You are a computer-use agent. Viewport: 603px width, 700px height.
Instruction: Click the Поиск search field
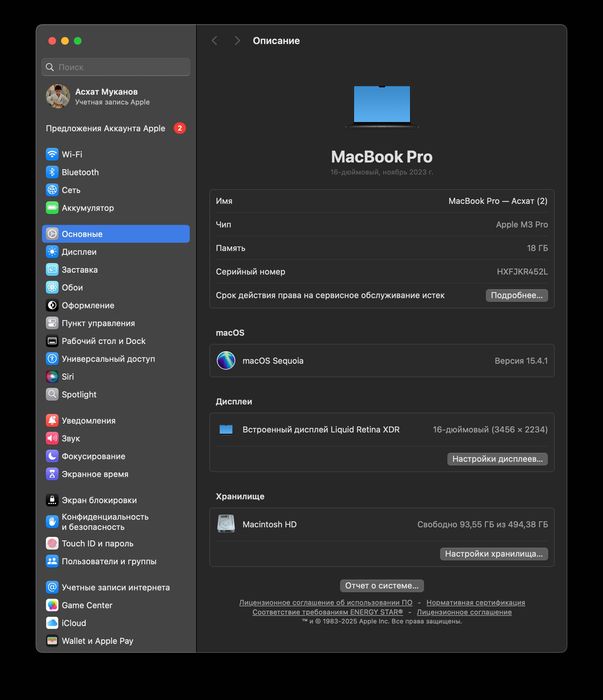click(116, 67)
